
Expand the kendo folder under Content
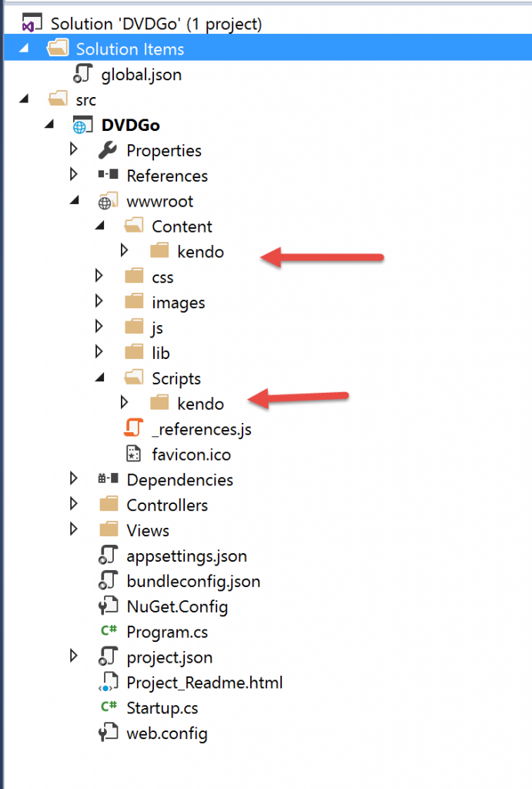(124, 250)
